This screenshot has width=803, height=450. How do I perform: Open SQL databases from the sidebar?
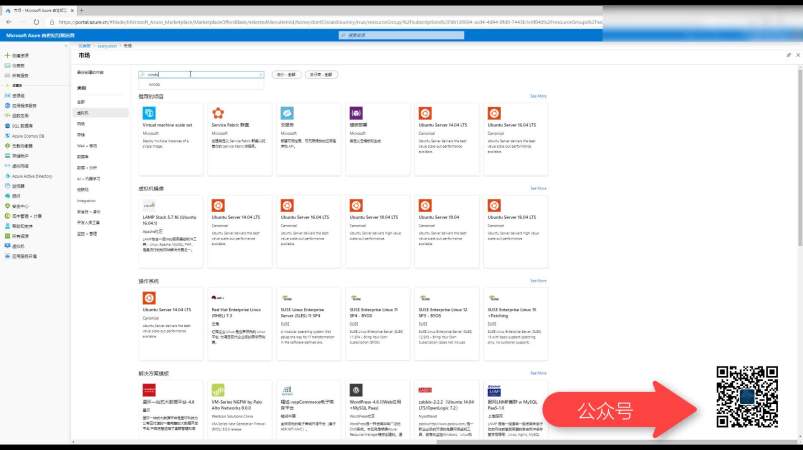tap(19, 125)
